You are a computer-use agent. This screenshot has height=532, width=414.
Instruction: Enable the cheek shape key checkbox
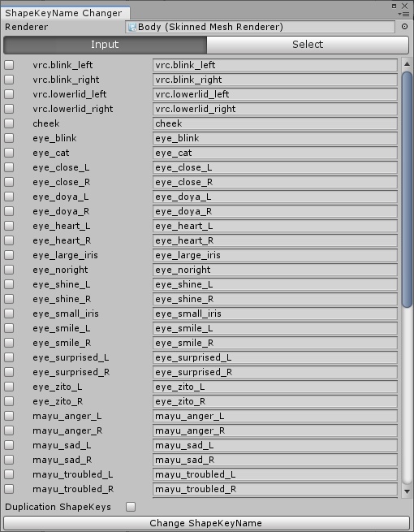(x=9, y=123)
